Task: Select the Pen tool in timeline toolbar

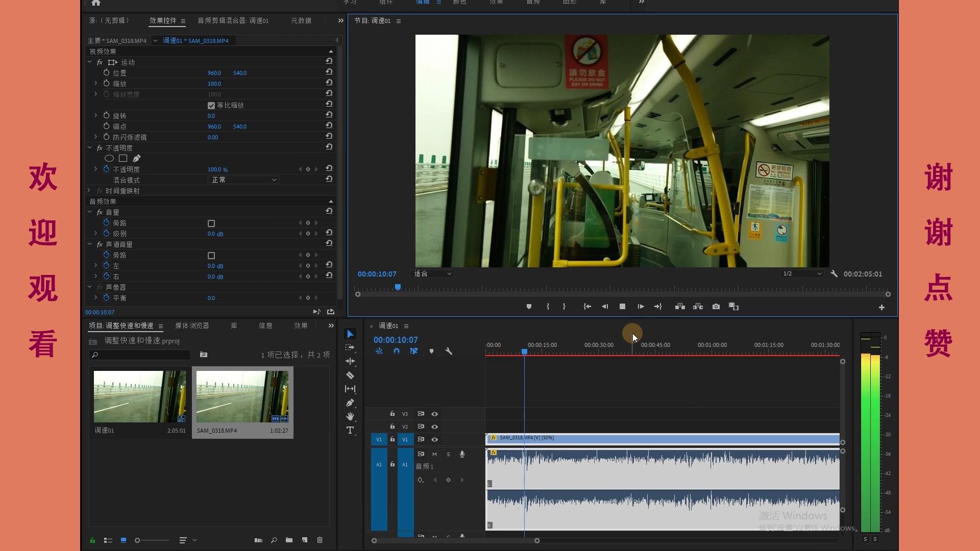Action: [x=350, y=403]
